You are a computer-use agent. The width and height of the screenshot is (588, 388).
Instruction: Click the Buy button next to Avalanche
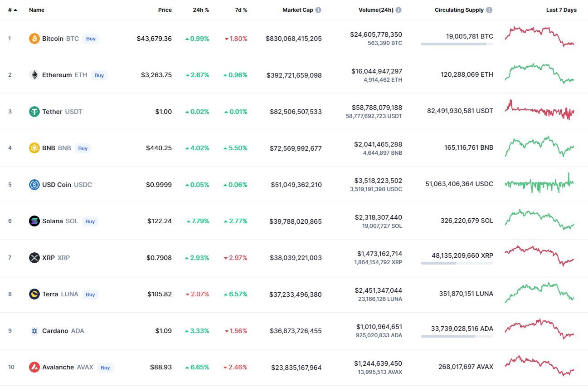105,368
